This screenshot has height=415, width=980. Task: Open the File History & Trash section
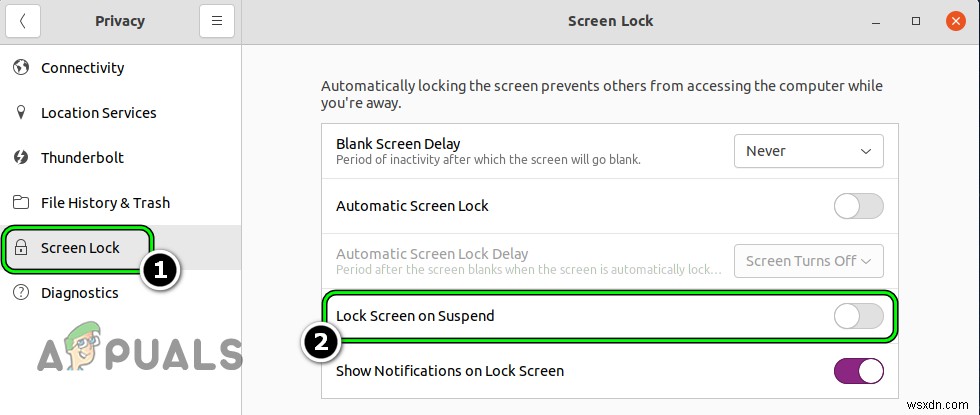pos(105,203)
